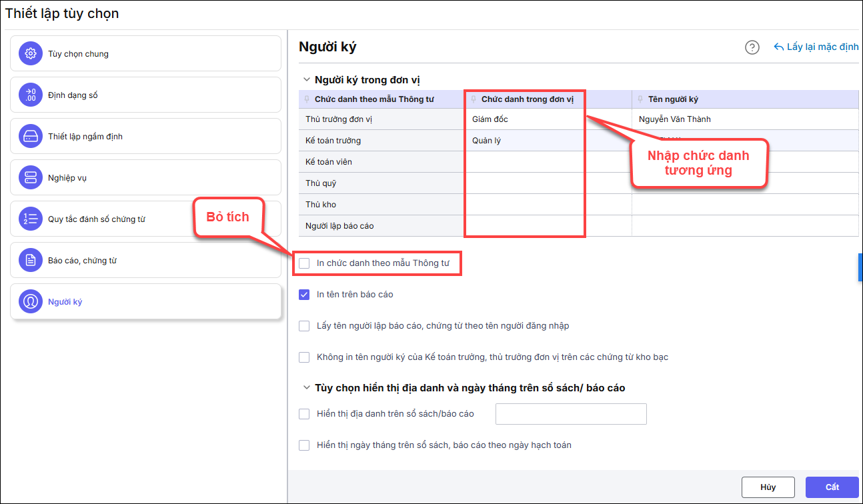Collapse Tùy chọn hiển thị địa danh section
Image resolution: width=863 pixels, height=504 pixels.
[307, 388]
